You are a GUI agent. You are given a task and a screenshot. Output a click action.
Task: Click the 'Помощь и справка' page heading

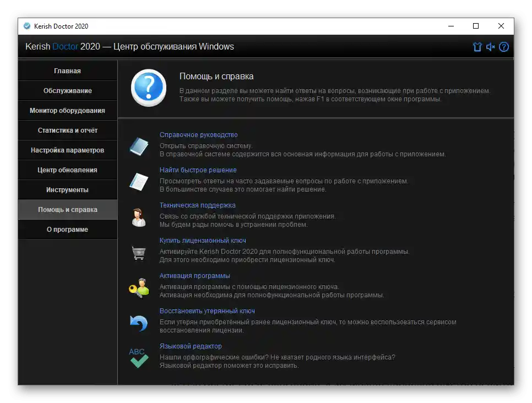pos(216,77)
